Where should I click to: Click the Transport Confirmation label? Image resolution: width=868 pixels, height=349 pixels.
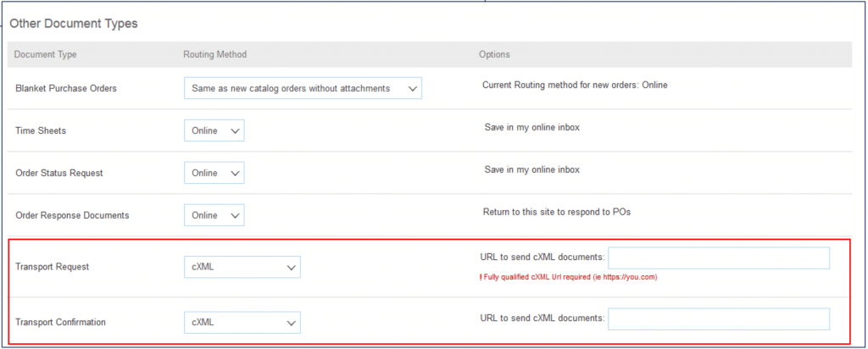(x=60, y=323)
